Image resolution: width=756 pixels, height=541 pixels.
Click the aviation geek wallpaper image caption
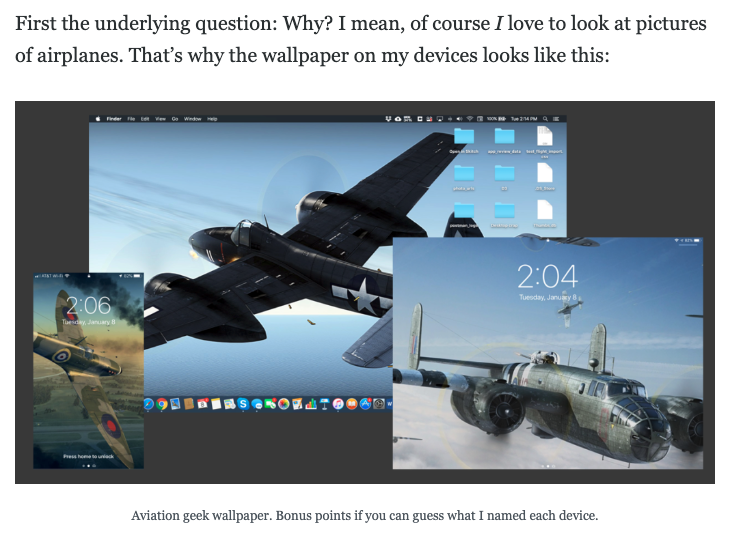point(364,515)
